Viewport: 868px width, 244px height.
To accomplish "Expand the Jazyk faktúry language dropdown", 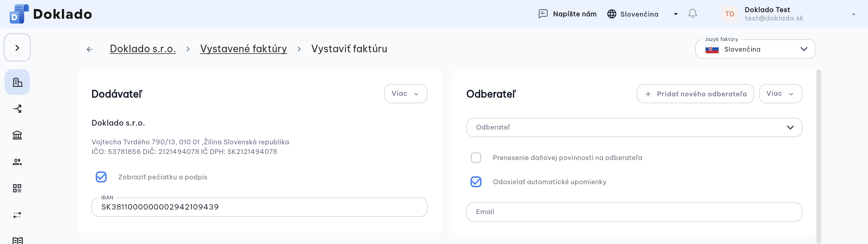I will 755,49.
